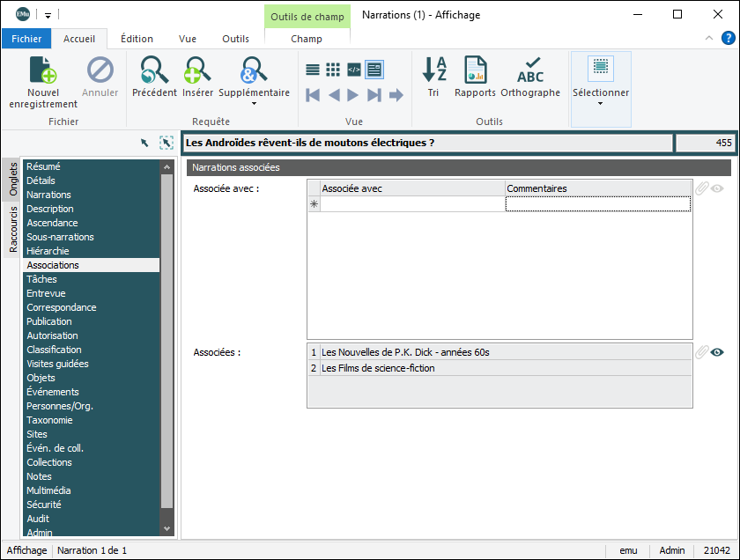Collapse the ribbon with the chevron
This screenshot has height=560, width=740.
[709, 39]
